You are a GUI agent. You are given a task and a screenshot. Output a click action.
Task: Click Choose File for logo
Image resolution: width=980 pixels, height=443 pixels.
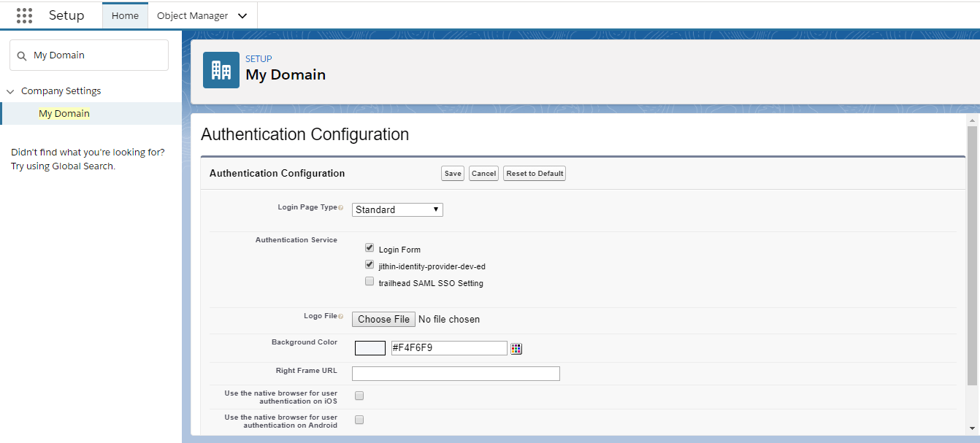[383, 319]
